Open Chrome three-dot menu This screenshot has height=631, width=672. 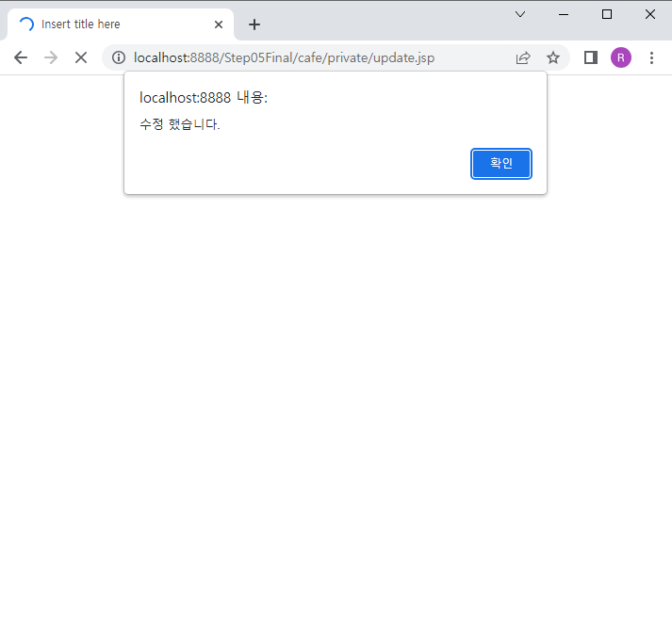click(651, 57)
